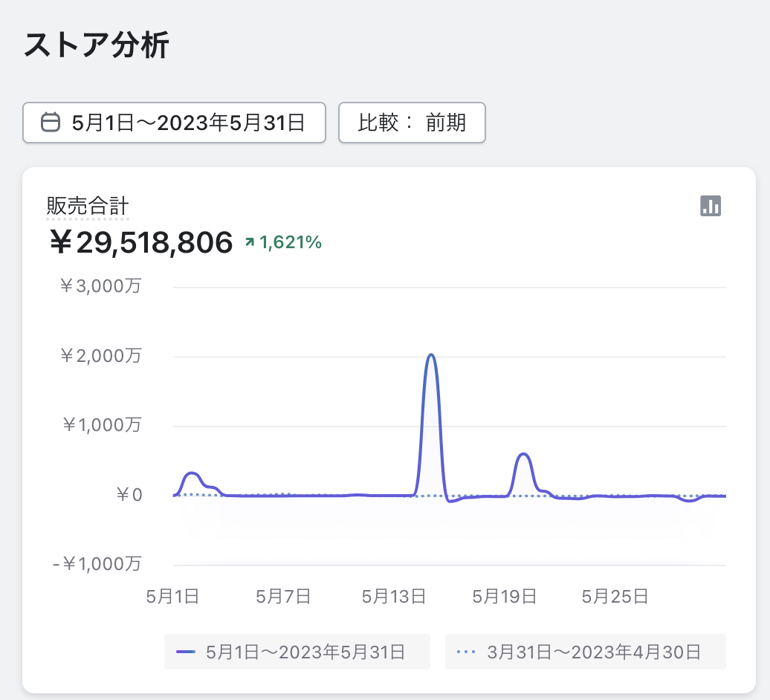Viewport: 770px width, 700px height.
Task: Click the second-highest peak after 5月19日
Action: click(x=524, y=454)
